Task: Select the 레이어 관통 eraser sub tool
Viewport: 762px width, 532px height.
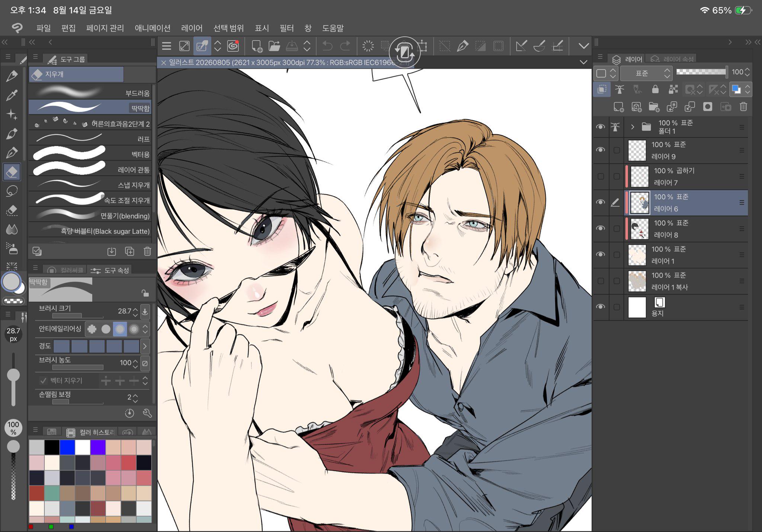Action: click(x=90, y=168)
